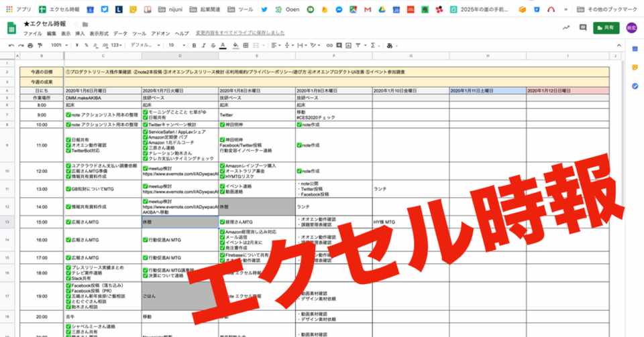Select the DMM.makeAKIBA cell
Image resolution: width=644 pixels, height=337 pixels.
click(x=103, y=98)
